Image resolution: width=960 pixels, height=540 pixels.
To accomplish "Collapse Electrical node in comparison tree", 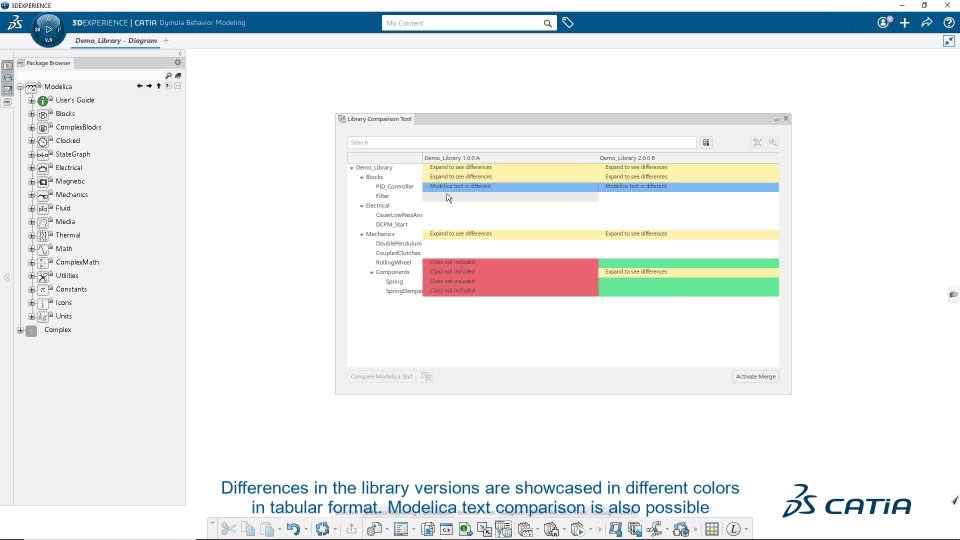I will (362, 206).
